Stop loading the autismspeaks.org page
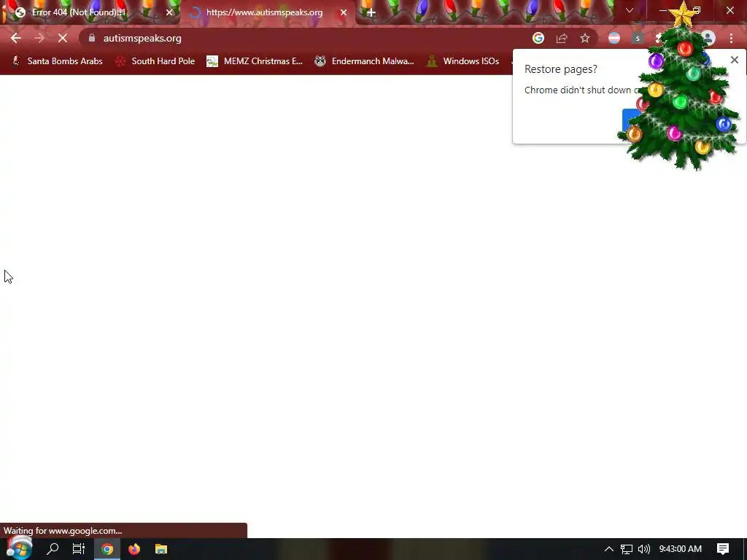Image resolution: width=747 pixels, height=560 pixels. [63, 38]
